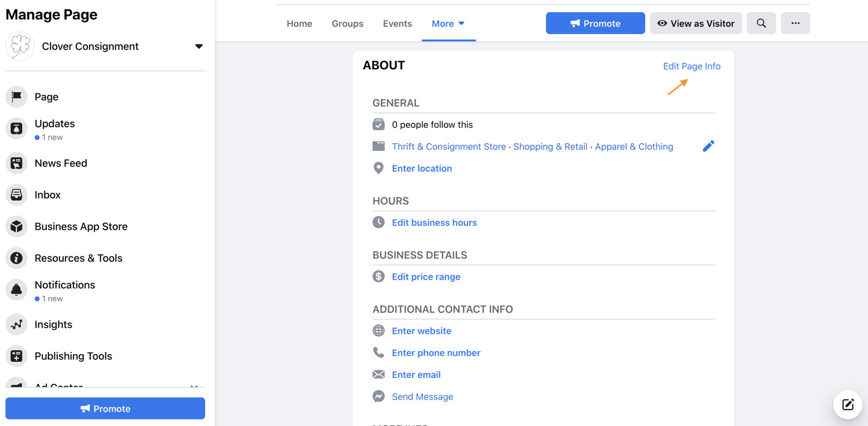The width and height of the screenshot is (868, 426).
Task: Click the globe icon beside Enter website
Action: (x=378, y=330)
